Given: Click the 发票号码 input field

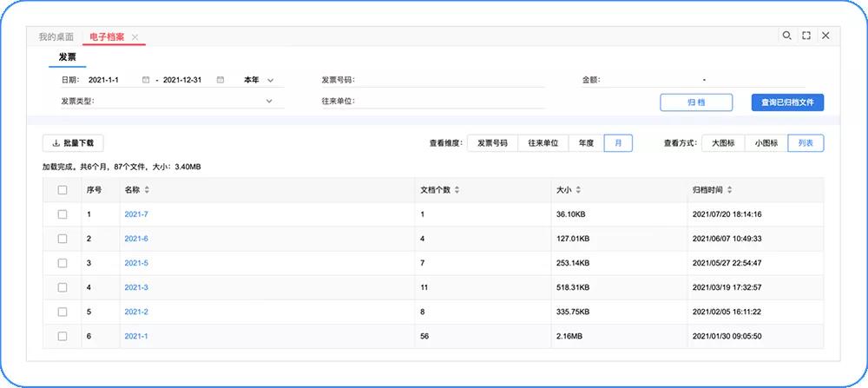Looking at the screenshot, I should (451, 80).
